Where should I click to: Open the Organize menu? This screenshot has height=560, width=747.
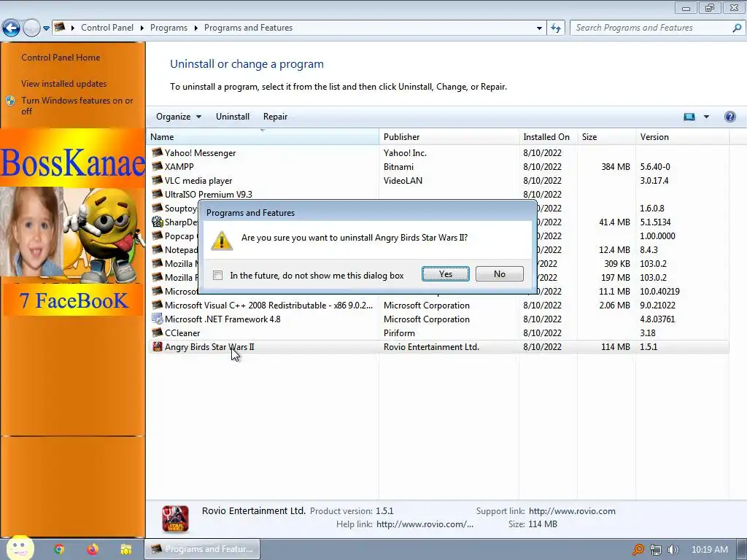click(x=179, y=117)
